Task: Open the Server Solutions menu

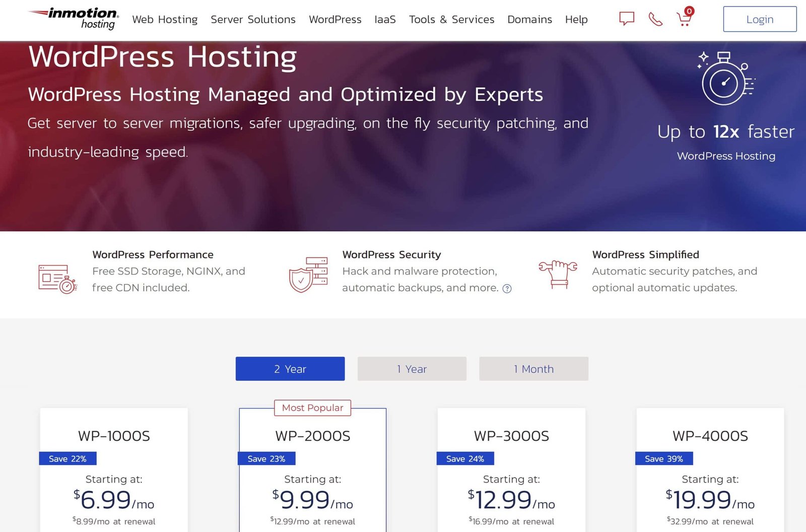Action: pos(253,19)
